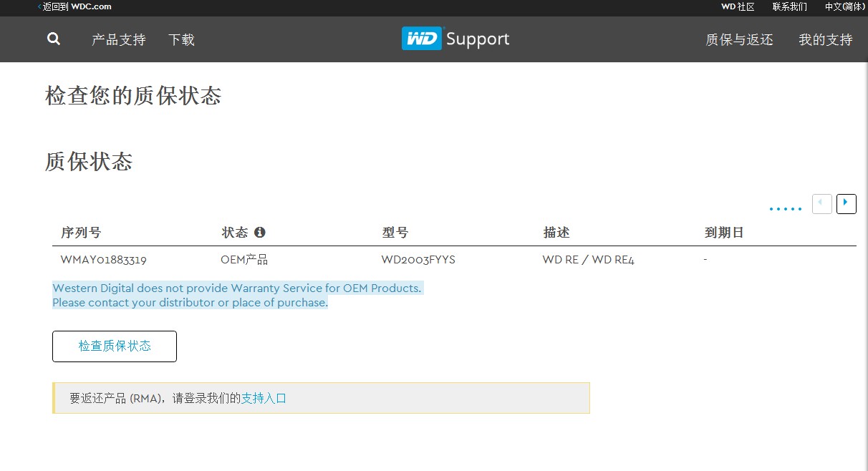Click the 到期日 column header
The height and width of the screenshot is (471, 868).
pos(724,233)
